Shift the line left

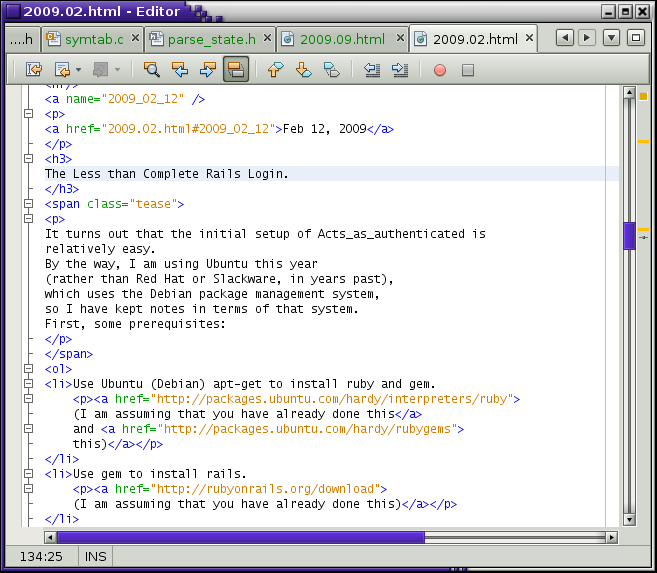coord(372,70)
